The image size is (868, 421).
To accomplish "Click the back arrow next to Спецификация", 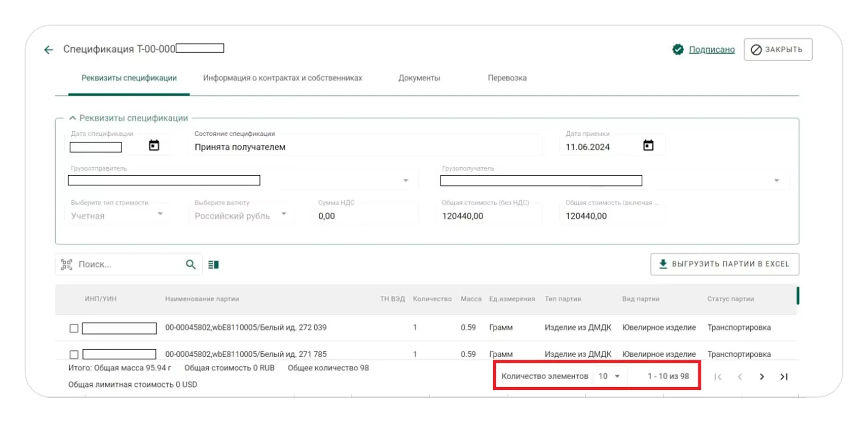I will tap(49, 50).
